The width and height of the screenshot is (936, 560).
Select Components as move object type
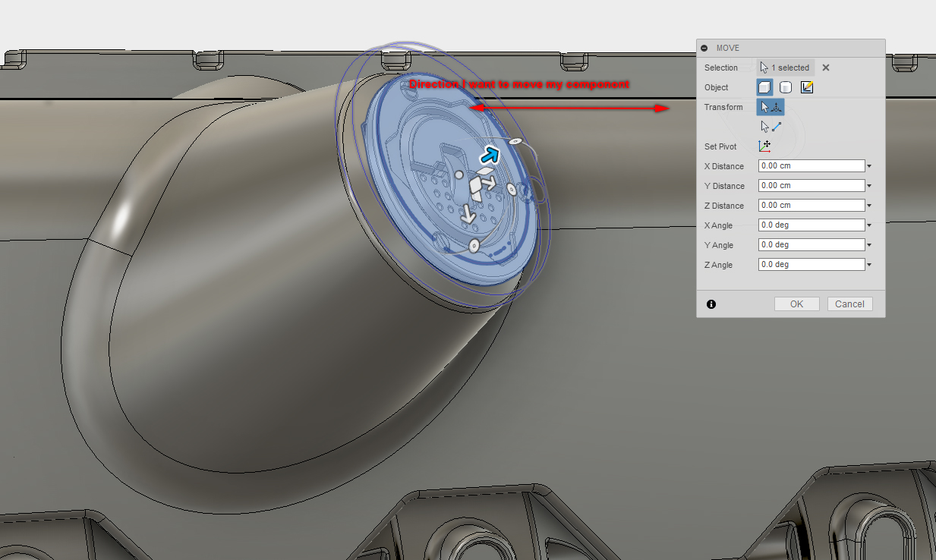coord(764,87)
